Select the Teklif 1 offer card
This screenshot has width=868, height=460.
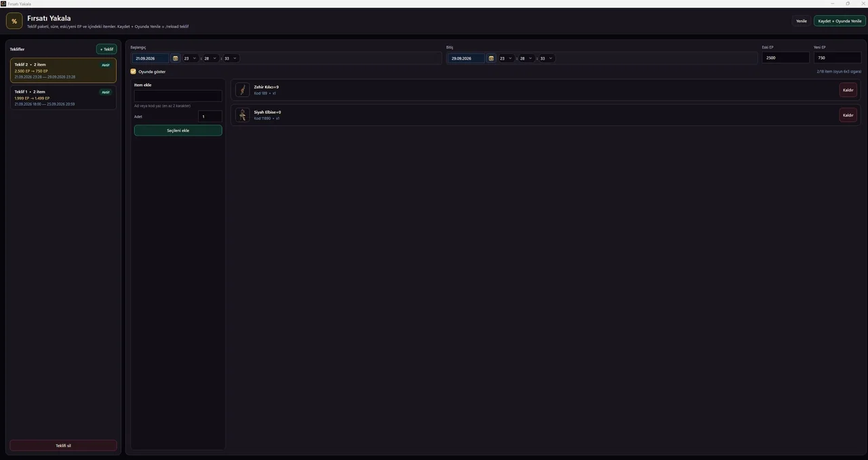coord(63,98)
